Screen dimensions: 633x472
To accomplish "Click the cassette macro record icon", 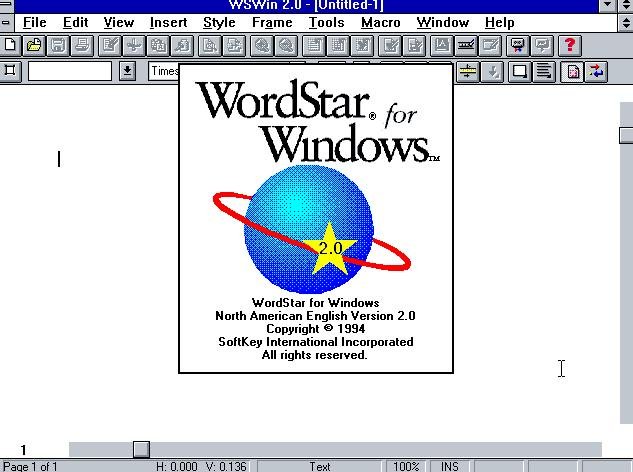I will point(518,45).
